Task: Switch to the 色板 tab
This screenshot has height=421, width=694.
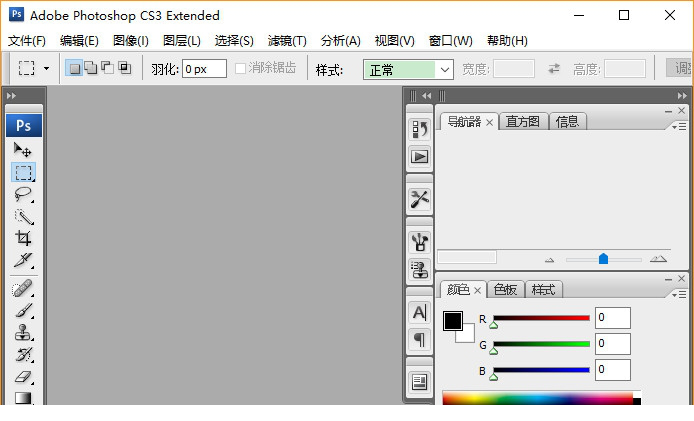Action: [505, 290]
